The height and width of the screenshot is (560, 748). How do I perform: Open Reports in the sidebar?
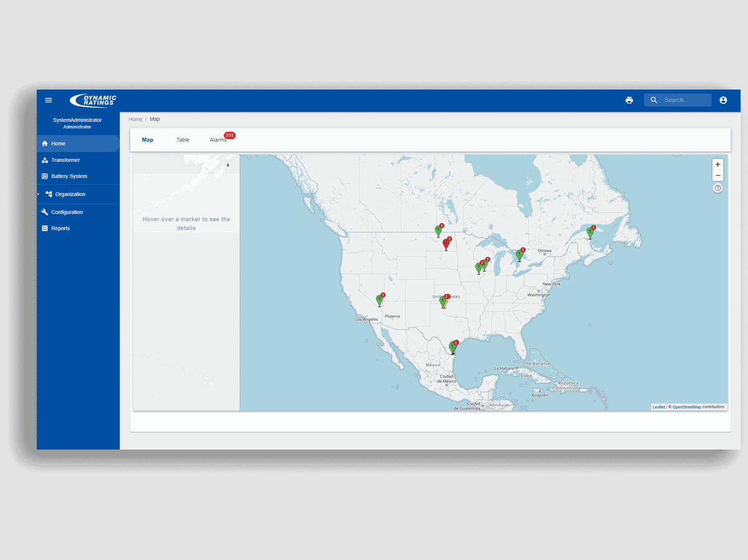(x=78, y=229)
